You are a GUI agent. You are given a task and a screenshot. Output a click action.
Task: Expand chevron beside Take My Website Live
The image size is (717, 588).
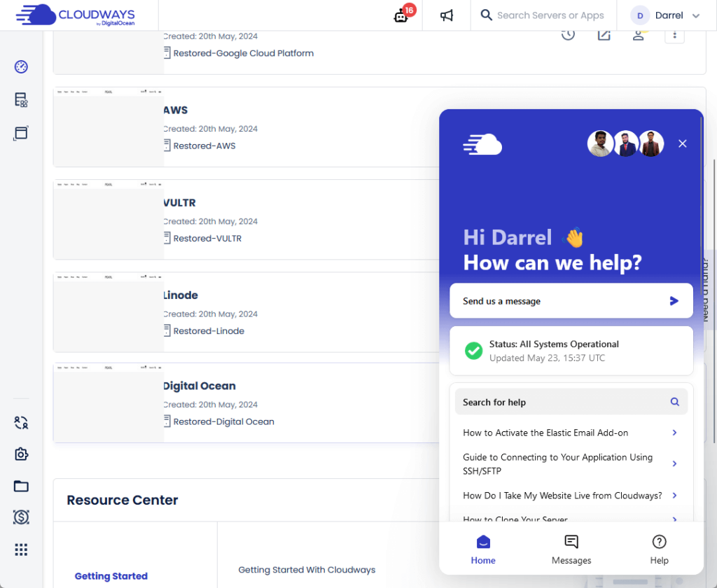(674, 496)
